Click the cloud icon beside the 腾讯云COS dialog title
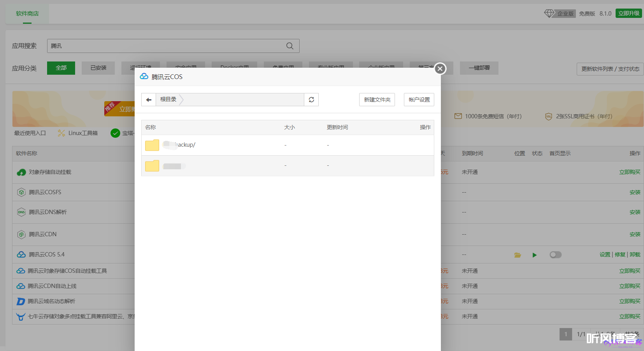 pyautogui.click(x=144, y=76)
